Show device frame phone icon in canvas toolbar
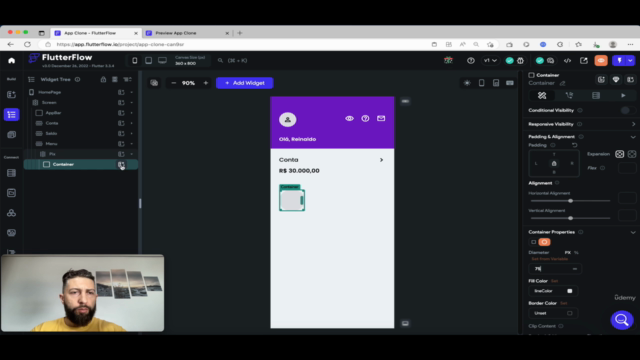This screenshot has height=360, width=640. coord(482,83)
